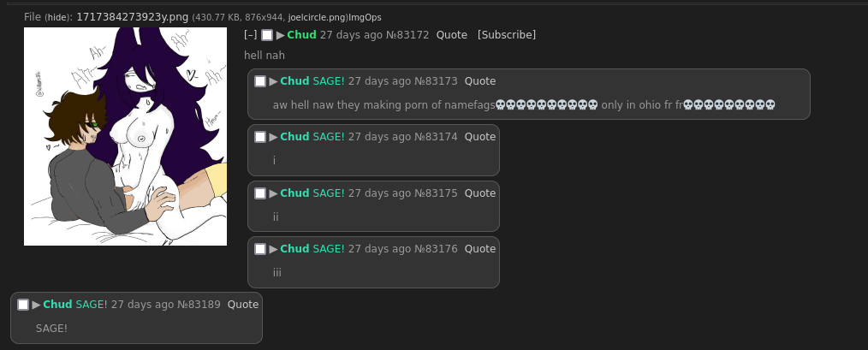Click the Quote link on post №83189
Screen dimensions: 868x350
tap(243, 305)
